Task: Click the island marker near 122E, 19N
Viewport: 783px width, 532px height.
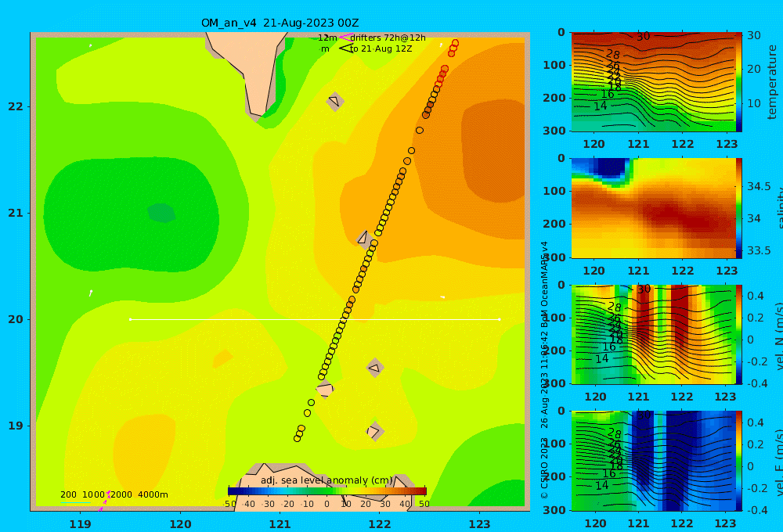Action: pyautogui.click(x=374, y=431)
